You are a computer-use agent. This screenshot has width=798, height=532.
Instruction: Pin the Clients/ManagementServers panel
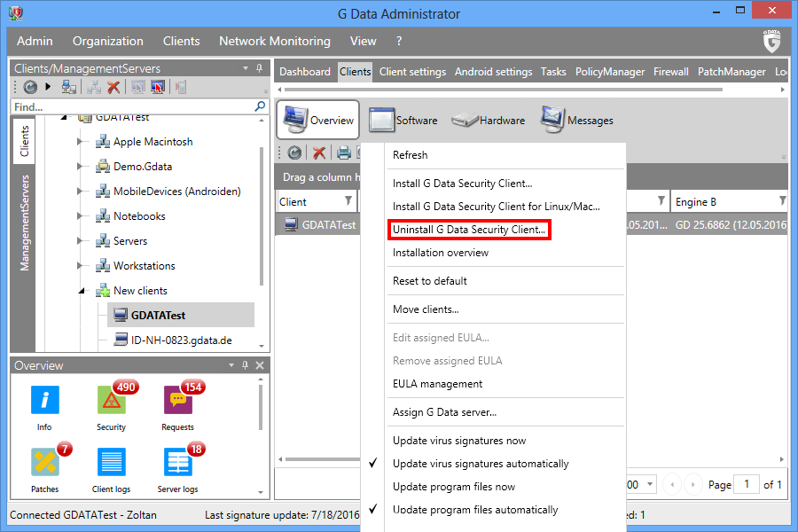coord(259,68)
